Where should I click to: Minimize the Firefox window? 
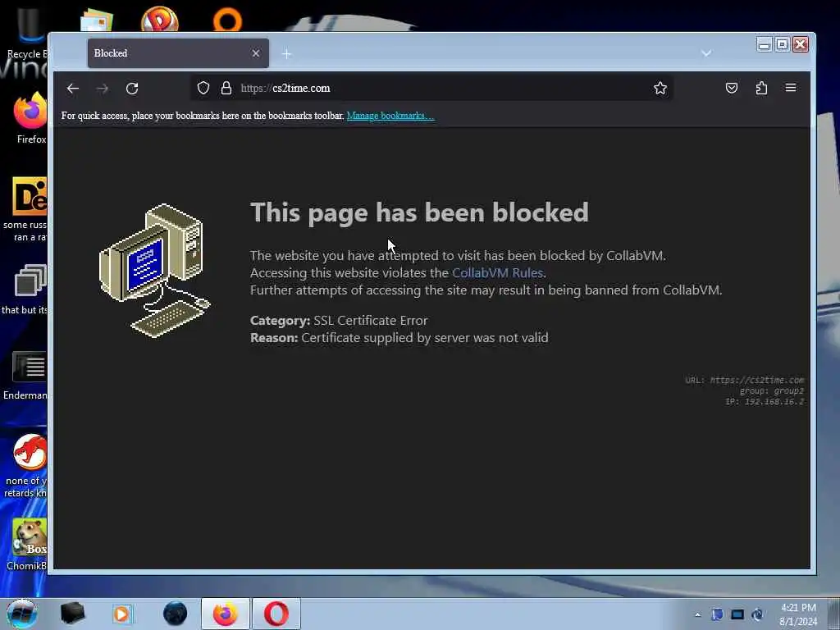click(764, 44)
